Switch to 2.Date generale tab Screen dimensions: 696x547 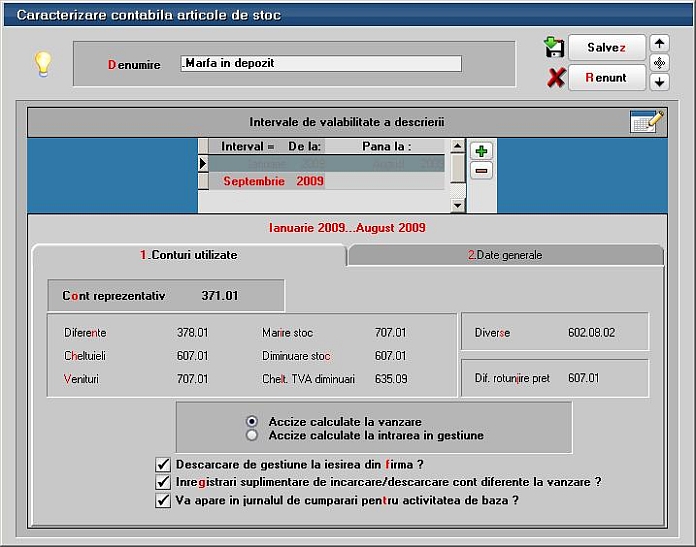point(505,255)
